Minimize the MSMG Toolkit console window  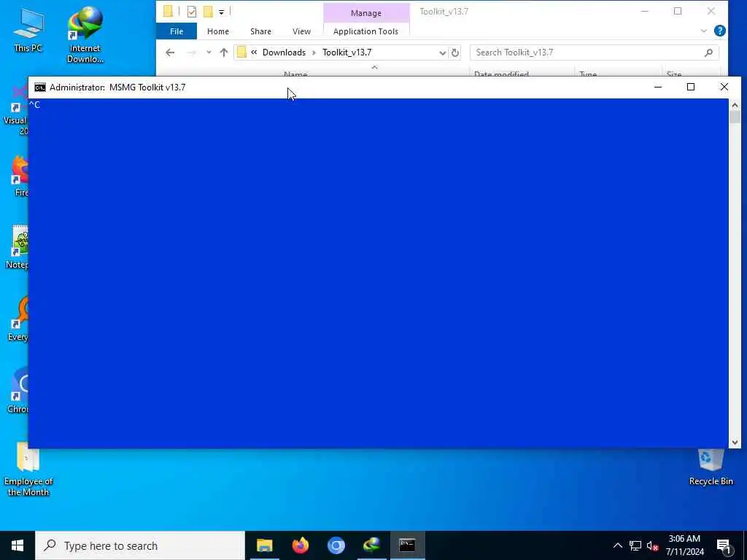coord(658,87)
